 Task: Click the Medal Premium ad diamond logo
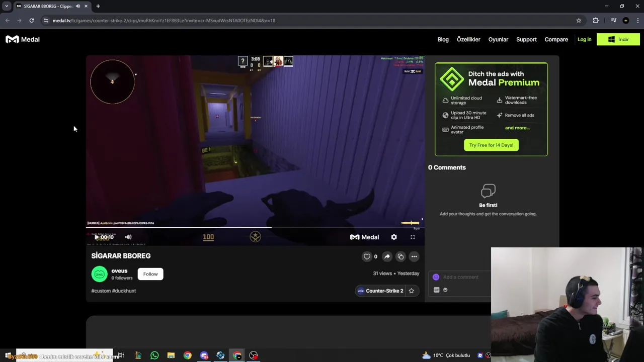tap(451, 79)
